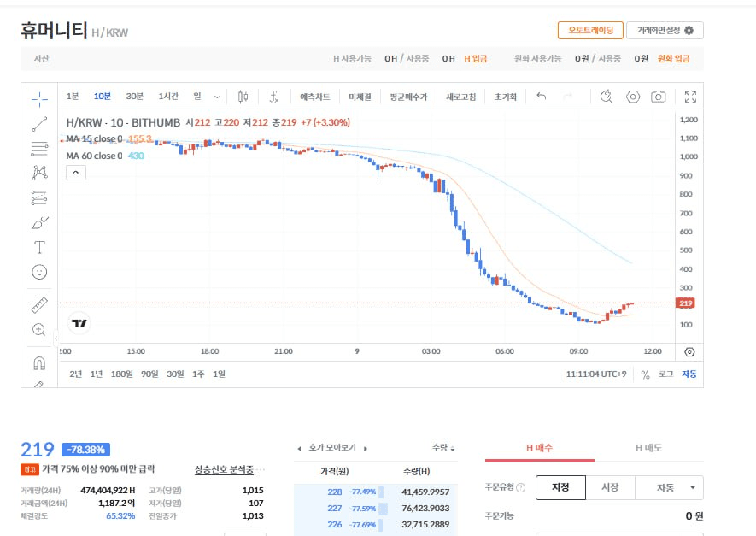Click the timezone clock 11:11:04 UTC+9
Screen dimensions: 756x536
596,374
